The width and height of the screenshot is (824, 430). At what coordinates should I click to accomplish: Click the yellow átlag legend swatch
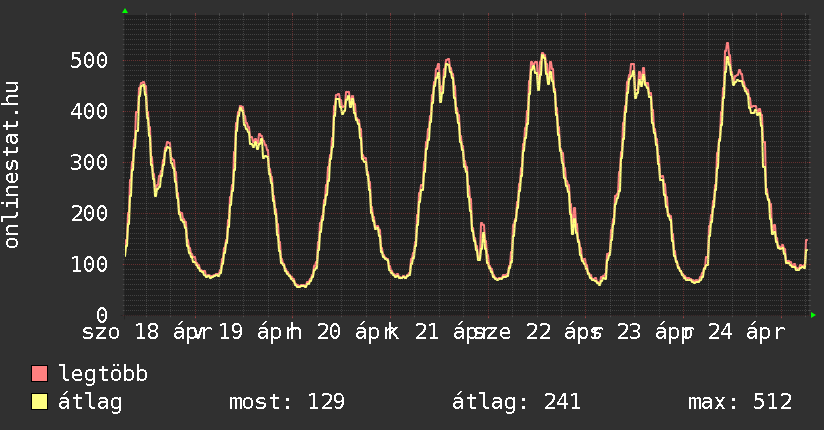coord(40,402)
